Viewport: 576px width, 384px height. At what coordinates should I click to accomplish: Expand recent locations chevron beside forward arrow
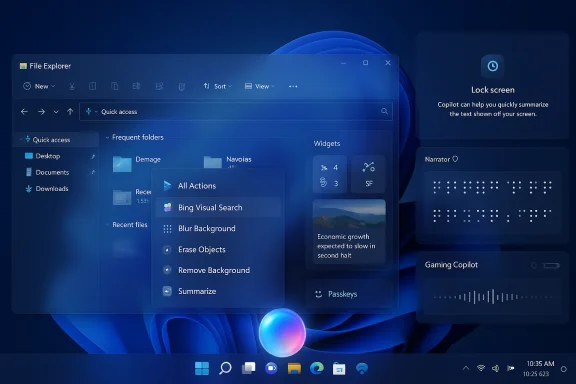click(x=56, y=112)
